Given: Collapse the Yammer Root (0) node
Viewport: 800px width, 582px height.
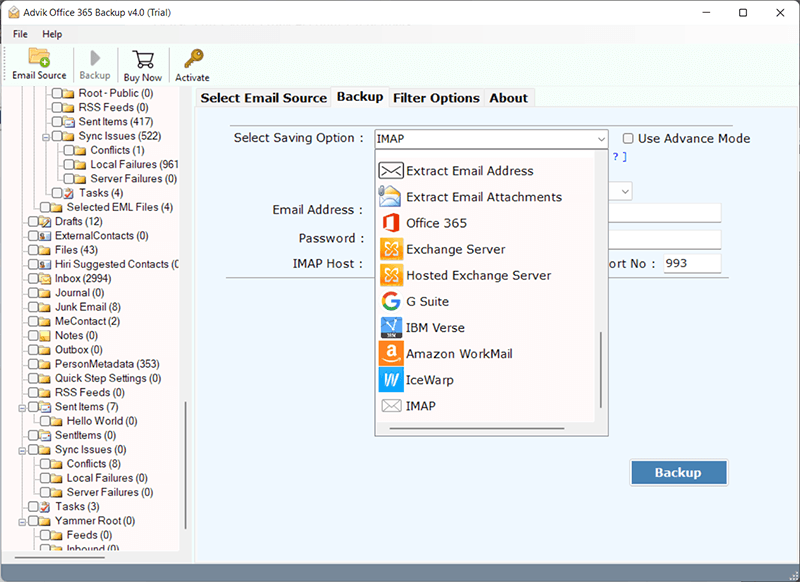Looking at the screenshot, I should tap(22, 522).
